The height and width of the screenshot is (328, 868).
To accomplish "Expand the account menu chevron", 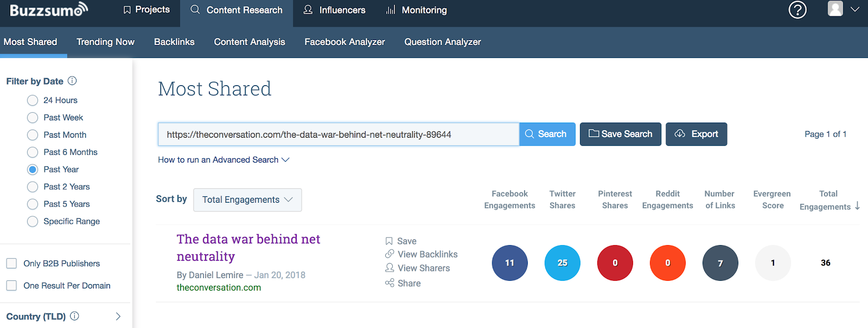I will click(855, 9).
